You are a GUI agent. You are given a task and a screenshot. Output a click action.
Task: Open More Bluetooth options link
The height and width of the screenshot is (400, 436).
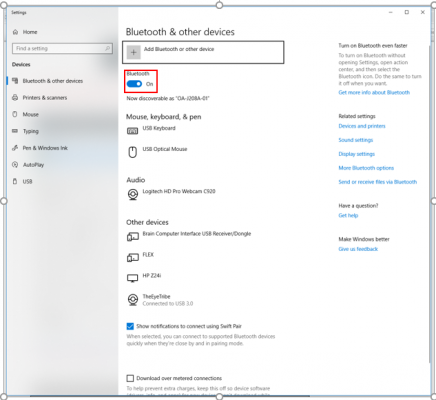pos(366,168)
